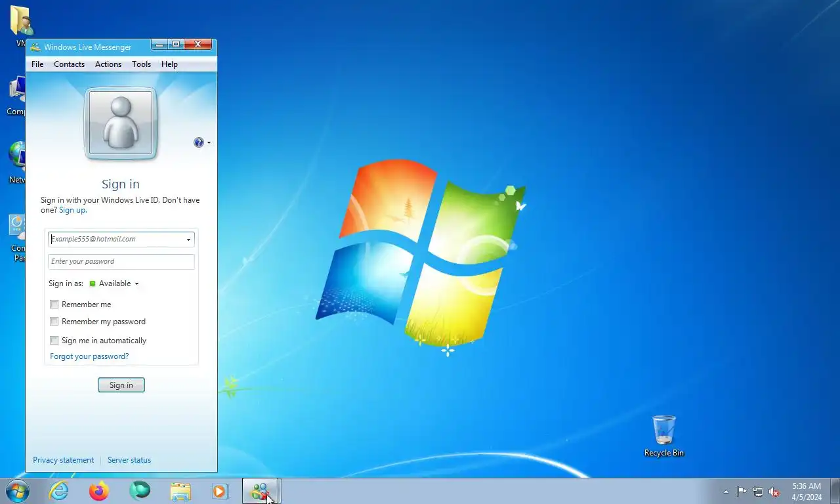Click the Sign up link
Image resolution: width=840 pixels, height=504 pixels.
tap(73, 210)
